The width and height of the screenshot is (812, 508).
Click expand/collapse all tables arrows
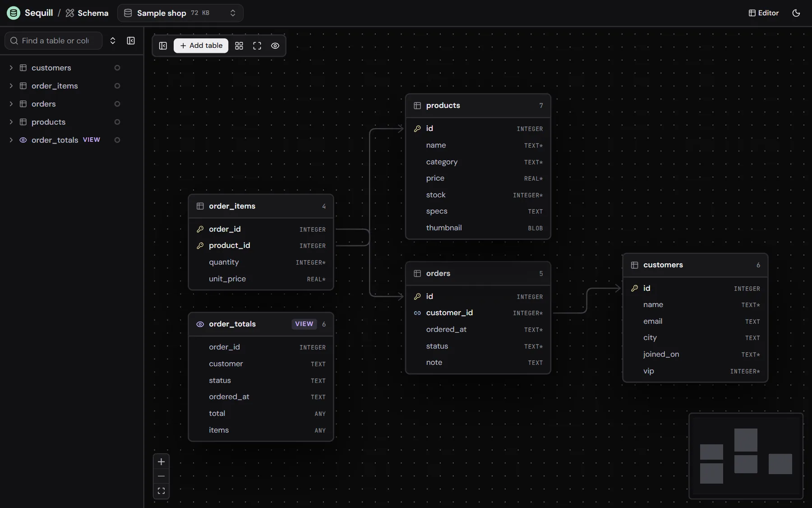[x=113, y=41]
